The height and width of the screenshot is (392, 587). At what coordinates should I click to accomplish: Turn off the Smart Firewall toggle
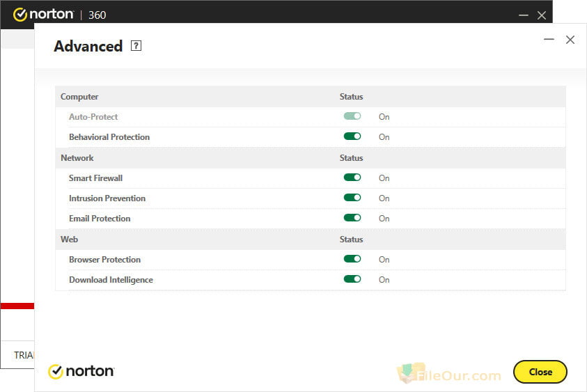(352, 178)
